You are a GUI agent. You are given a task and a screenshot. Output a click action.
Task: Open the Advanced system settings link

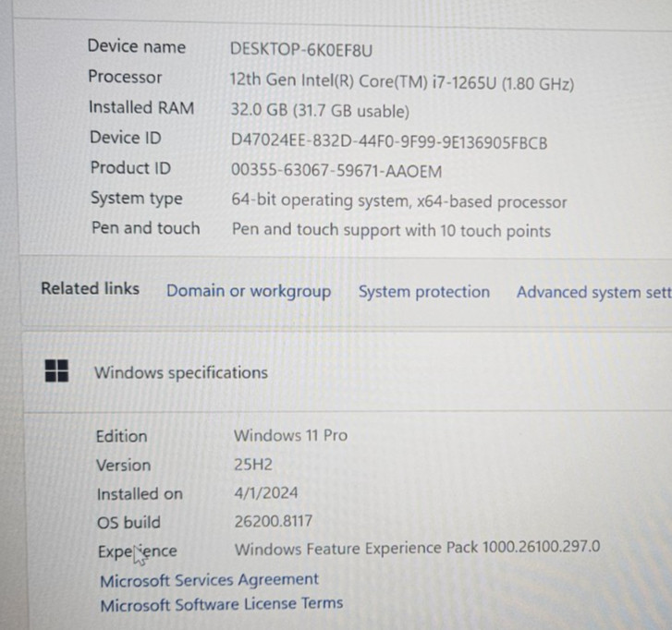click(x=594, y=293)
